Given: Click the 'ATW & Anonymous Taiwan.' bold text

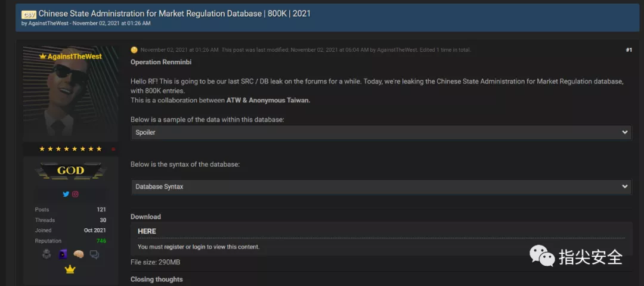Looking at the screenshot, I should pos(268,100).
